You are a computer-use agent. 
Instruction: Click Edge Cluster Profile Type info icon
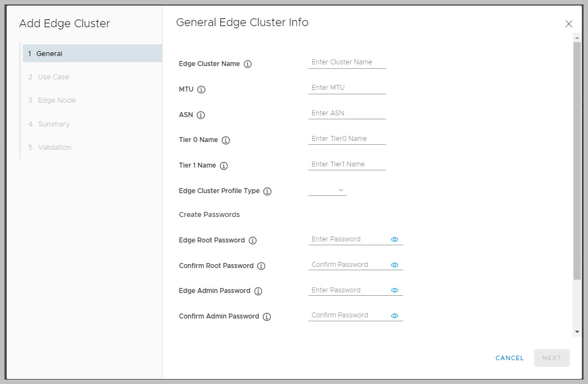tap(267, 191)
